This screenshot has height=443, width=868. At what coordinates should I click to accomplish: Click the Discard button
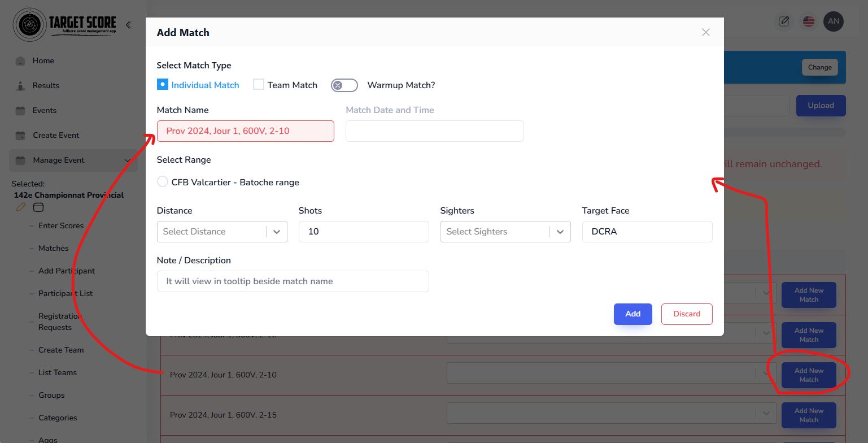(687, 314)
